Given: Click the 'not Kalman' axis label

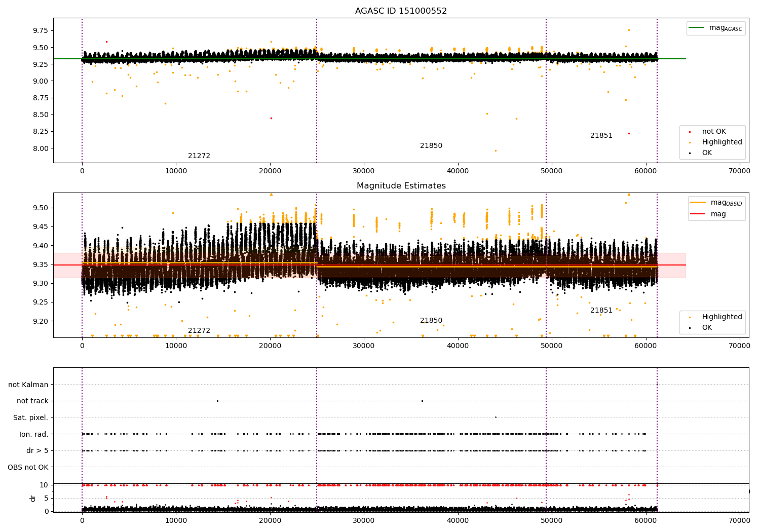Looking at the screenshot, I should pyautogui.click(x=28, y=385).
